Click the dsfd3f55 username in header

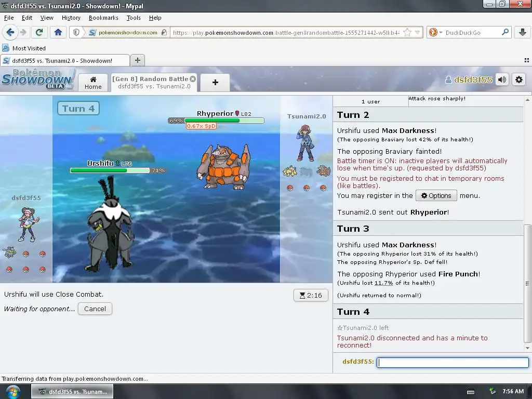pyautogui.click(x=469, y=79)
